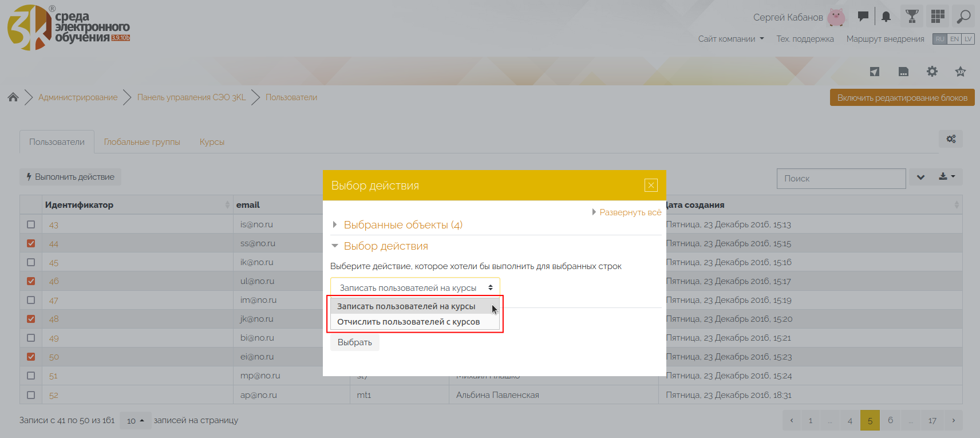Go to home via breadcrumb house icon
Viewport: 980px width, 438px height.
pos(13,97)
